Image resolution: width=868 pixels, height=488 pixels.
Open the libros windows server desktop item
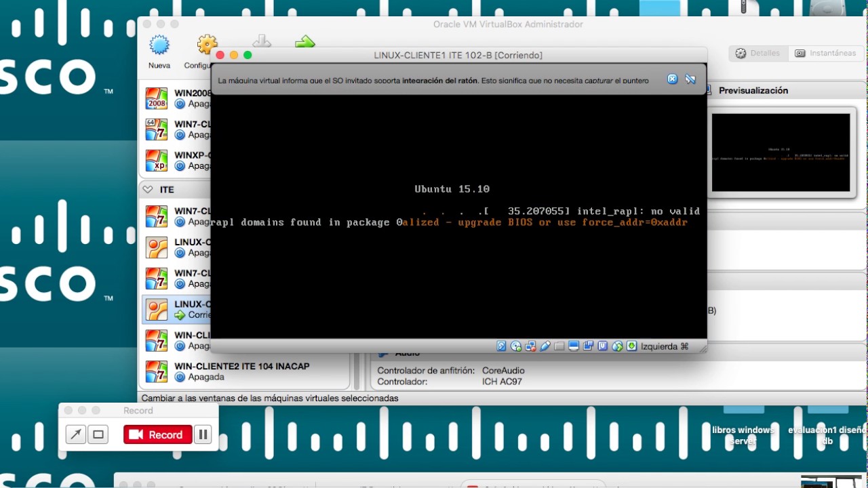[743, 435]
